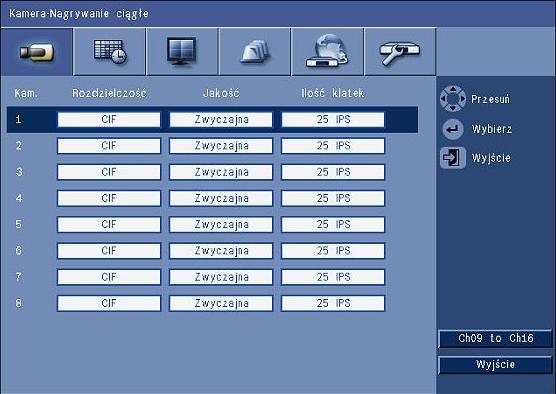This screenshot has height=394, width=556.
Task: Click the Wybierz hint text
Action: (492, 129)
